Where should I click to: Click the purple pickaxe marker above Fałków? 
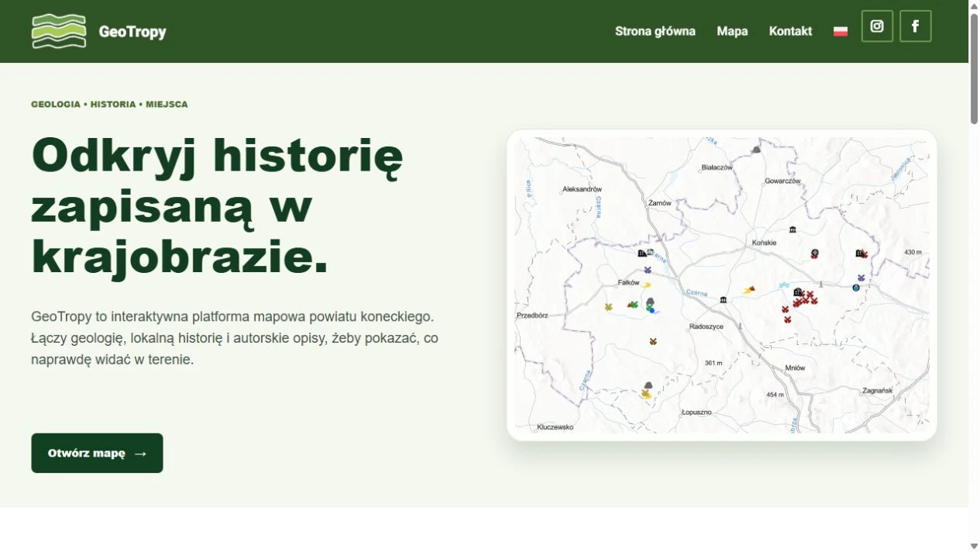(x=648, y=270)
